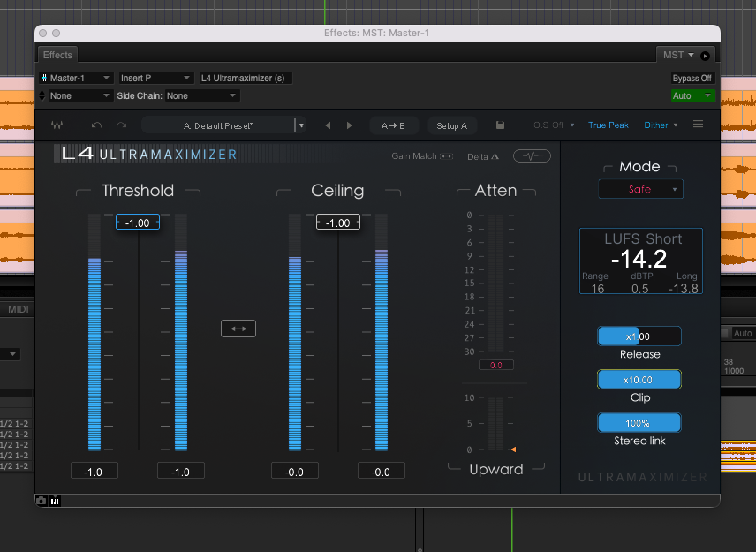Click the Ceiling -1.00 fader handle
Screen dimensions: 756x552
pos(338,223)
